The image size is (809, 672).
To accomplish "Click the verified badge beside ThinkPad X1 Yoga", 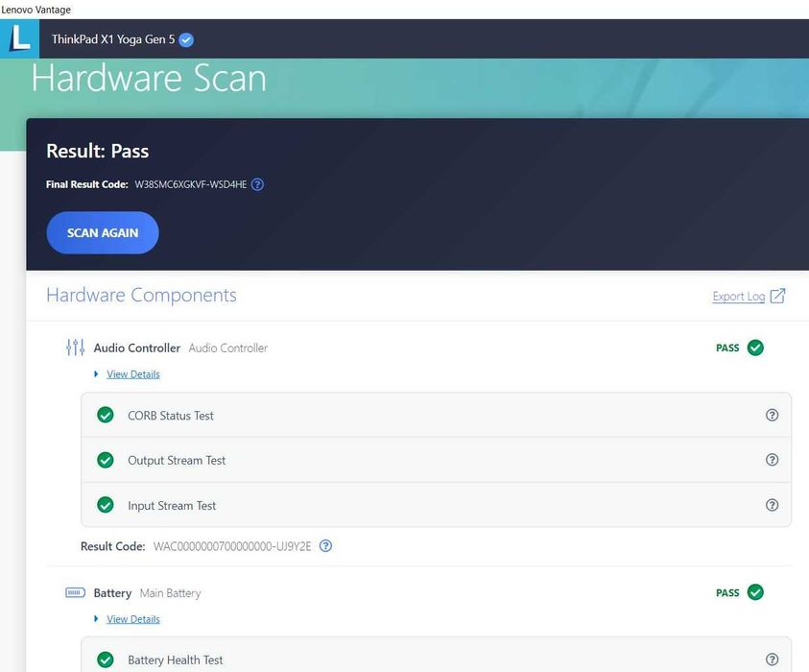I will click(186, 40).
